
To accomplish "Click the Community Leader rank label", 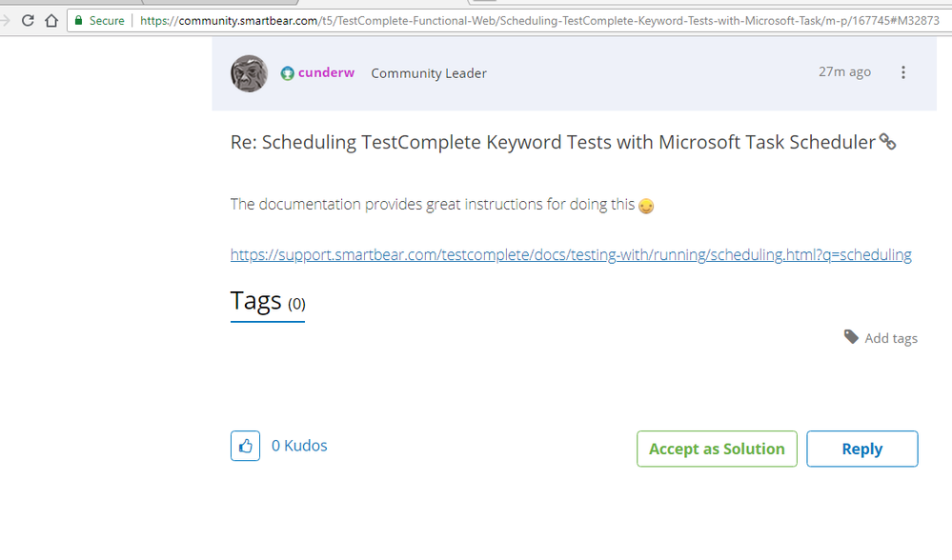I will 429,73.
